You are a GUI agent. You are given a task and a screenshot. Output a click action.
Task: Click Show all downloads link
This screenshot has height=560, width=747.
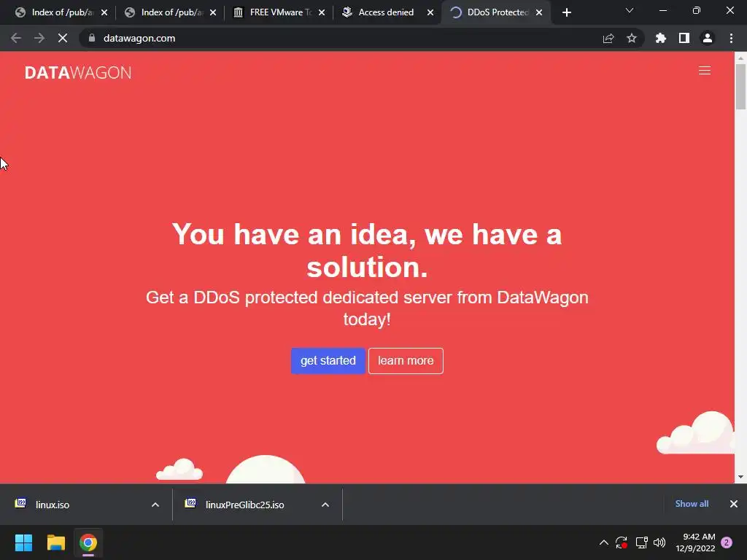point(692,504)
